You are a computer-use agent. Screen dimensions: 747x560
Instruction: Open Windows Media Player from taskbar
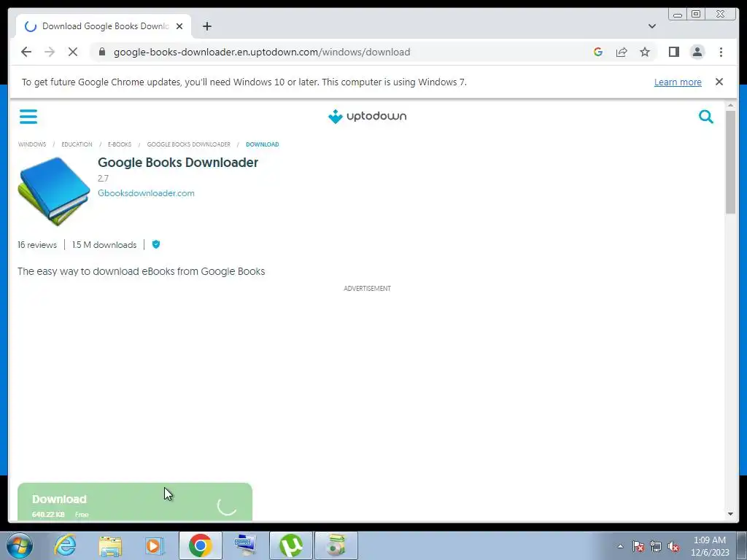[x=155, y=545]
